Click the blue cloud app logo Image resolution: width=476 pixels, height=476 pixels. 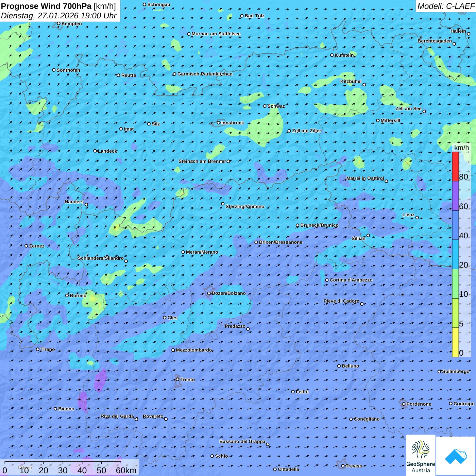456,456
